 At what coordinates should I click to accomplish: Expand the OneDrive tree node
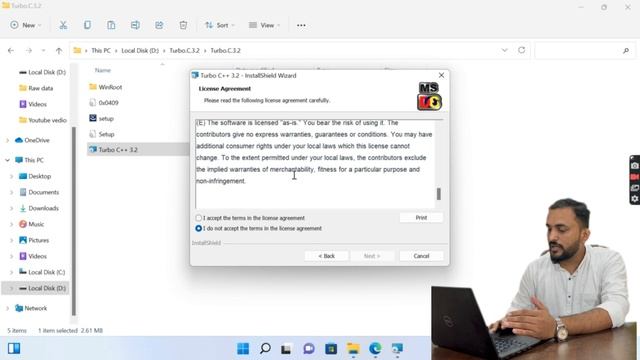pos(7,140)
